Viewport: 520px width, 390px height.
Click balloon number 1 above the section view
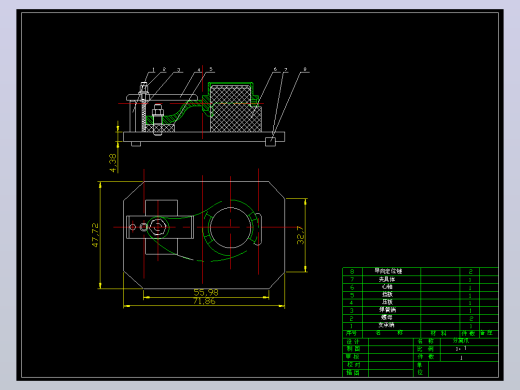tap(153, 70)
